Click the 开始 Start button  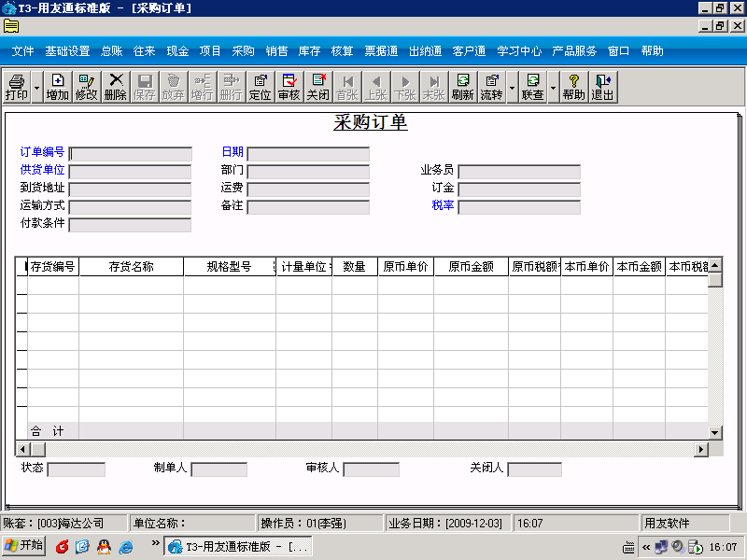[24, 546]
